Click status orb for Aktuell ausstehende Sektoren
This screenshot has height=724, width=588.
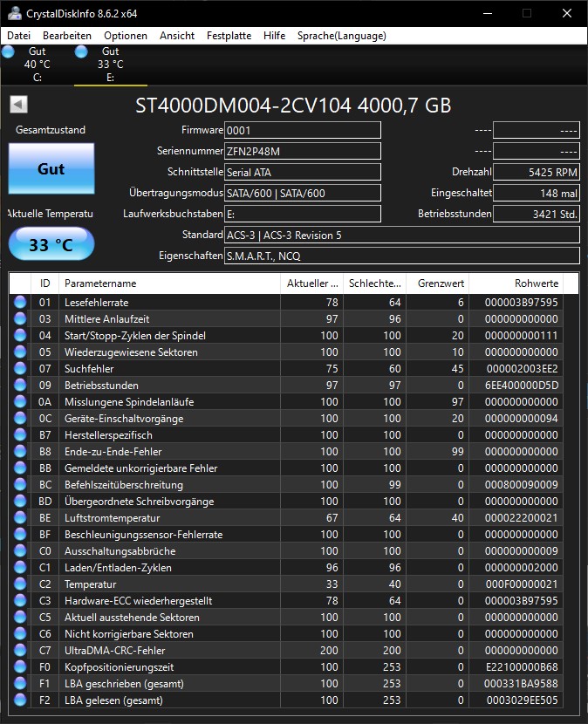(x=20, y=617)
